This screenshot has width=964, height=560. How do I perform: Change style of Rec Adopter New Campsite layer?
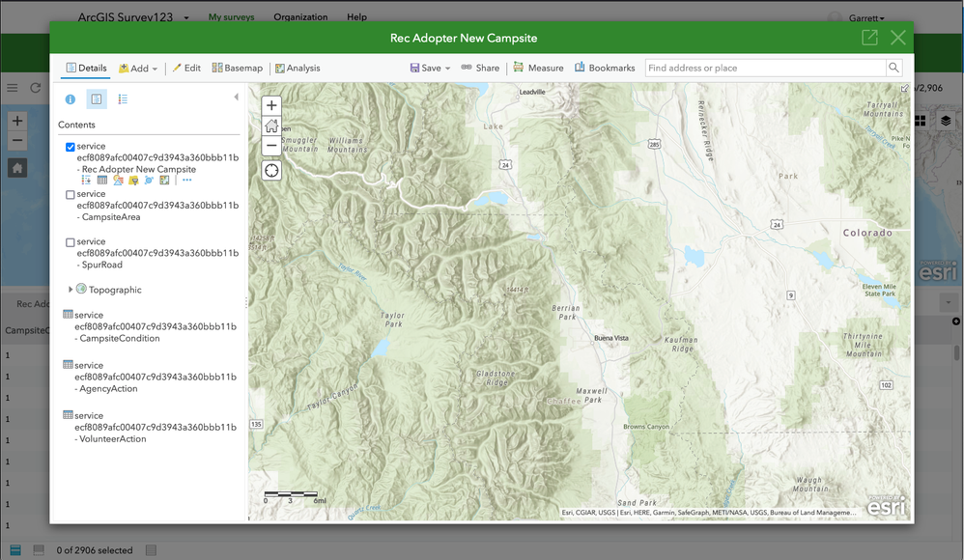[x=118, y=181]
